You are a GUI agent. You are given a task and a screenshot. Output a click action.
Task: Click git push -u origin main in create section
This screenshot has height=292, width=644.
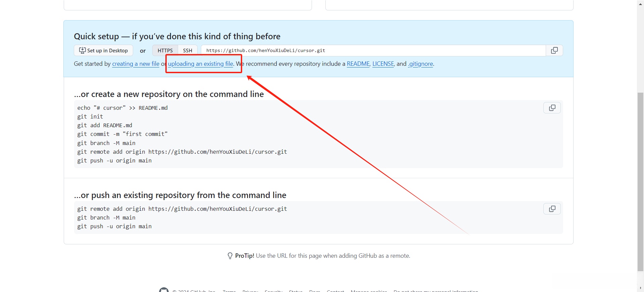coord(114,160)
